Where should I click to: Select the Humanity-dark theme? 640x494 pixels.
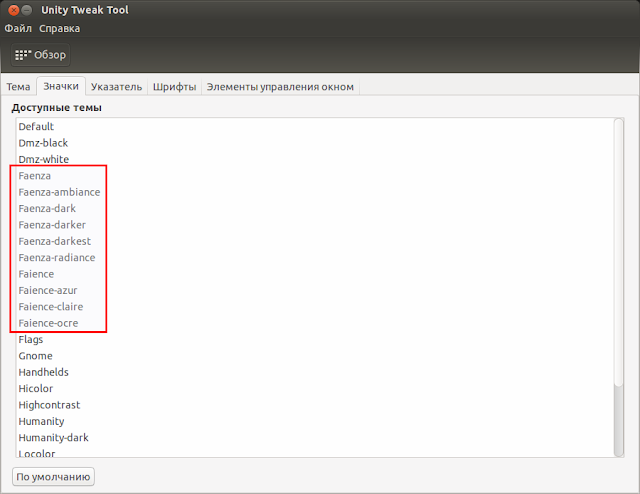point(315,437)
